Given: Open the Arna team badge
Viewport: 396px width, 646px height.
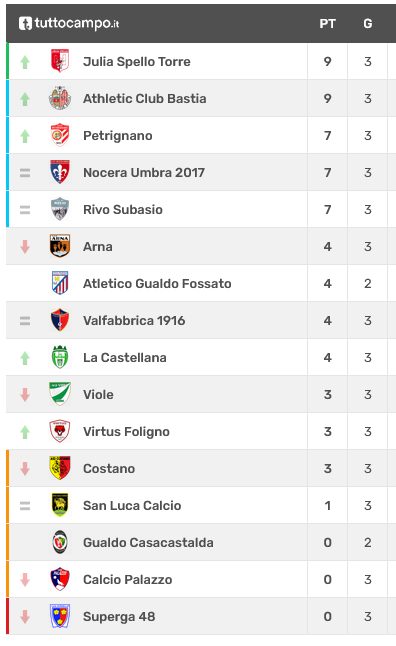Looking at the screenshot, I should (60, 246).
